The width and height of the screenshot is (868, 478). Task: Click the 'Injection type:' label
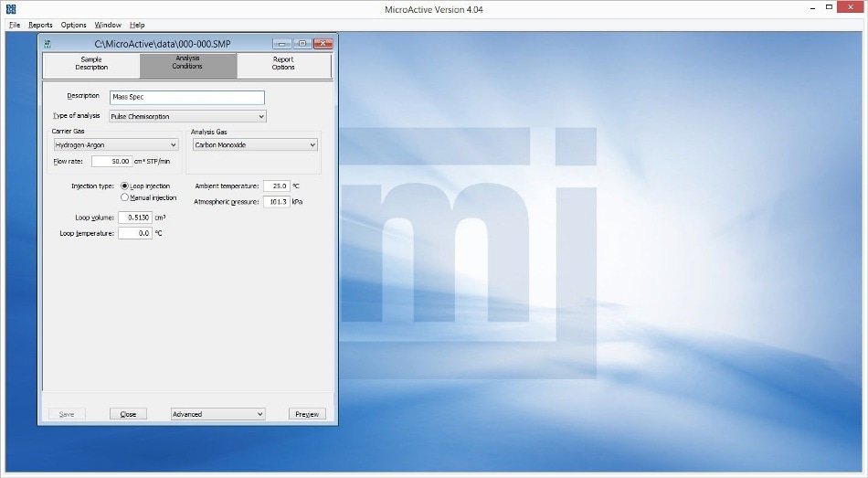(92, 186)
